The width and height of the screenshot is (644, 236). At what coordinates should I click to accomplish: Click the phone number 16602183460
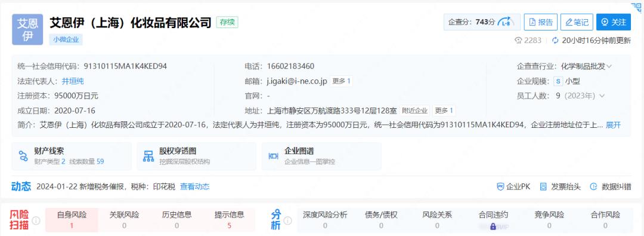click(x=291, y=66)
